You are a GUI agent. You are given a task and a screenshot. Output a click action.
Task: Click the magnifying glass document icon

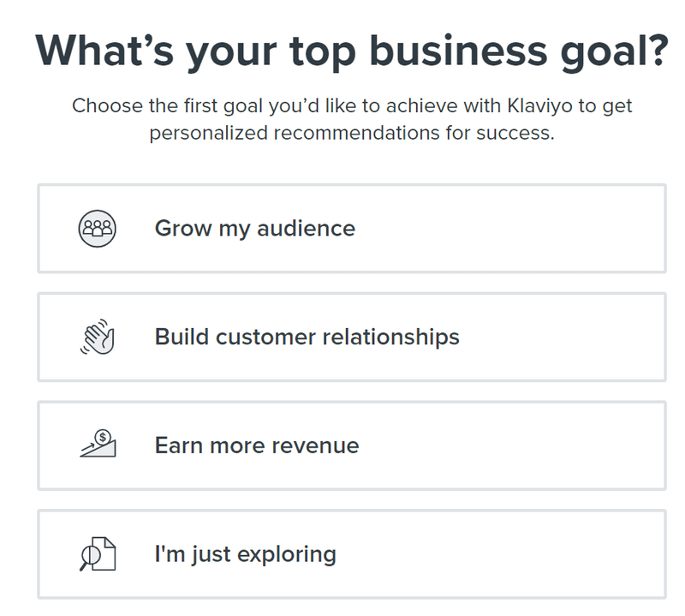(98, 554)
